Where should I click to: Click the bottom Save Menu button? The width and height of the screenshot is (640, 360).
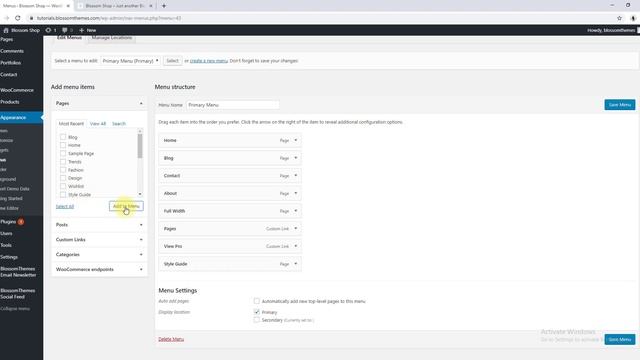pyautogui.click(x=620, y=340)
